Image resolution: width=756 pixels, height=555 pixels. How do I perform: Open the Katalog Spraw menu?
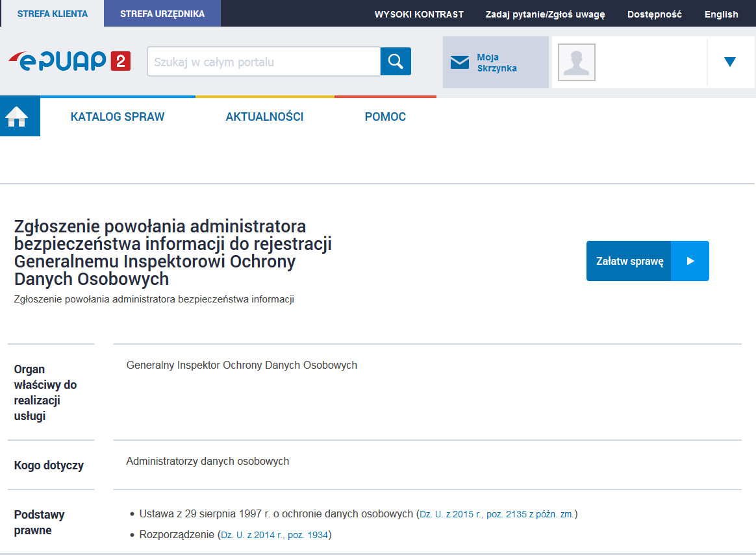(x=117, y=117)
